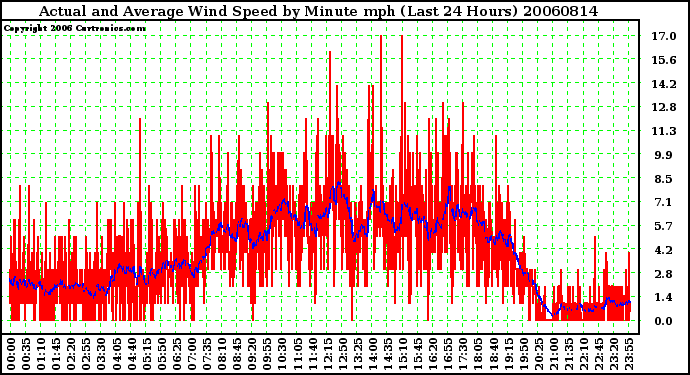
Task: Click the 16:20 time axis label
Action: (x=433, y=354)
